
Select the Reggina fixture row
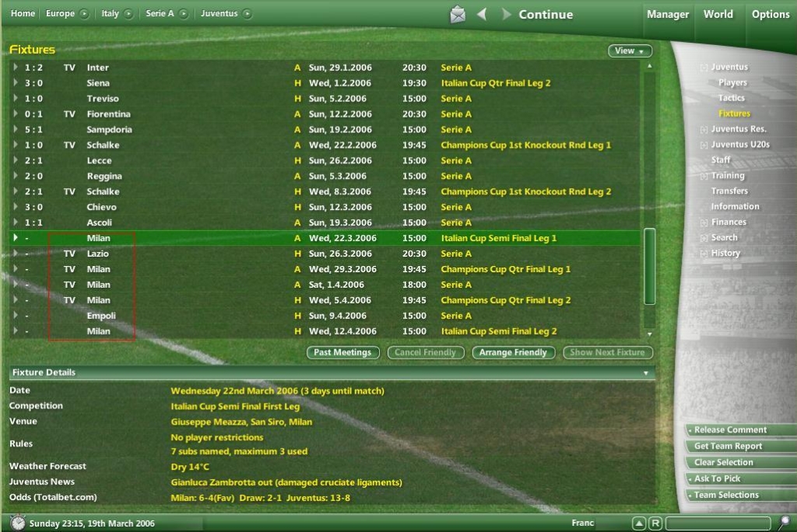pos(325,176)
